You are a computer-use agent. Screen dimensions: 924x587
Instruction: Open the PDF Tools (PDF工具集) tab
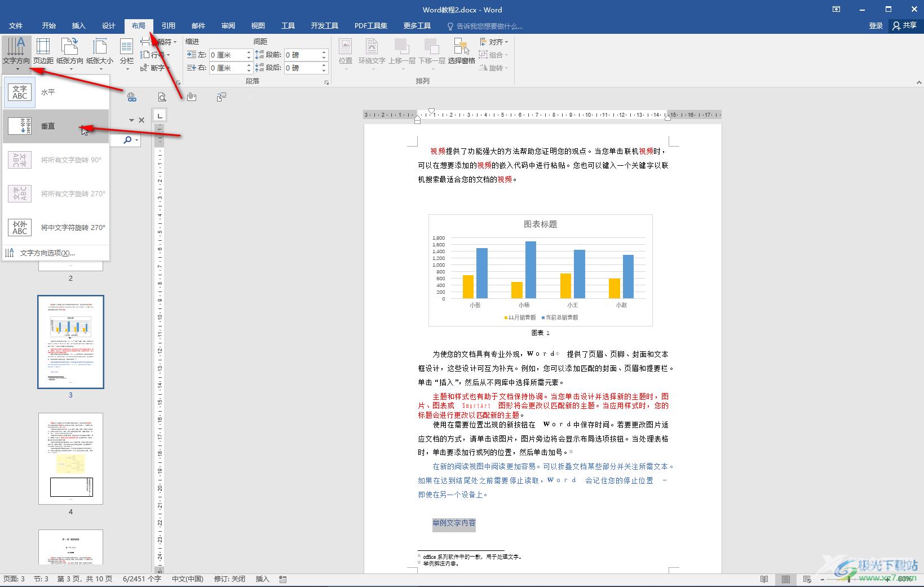click(371, 26)
